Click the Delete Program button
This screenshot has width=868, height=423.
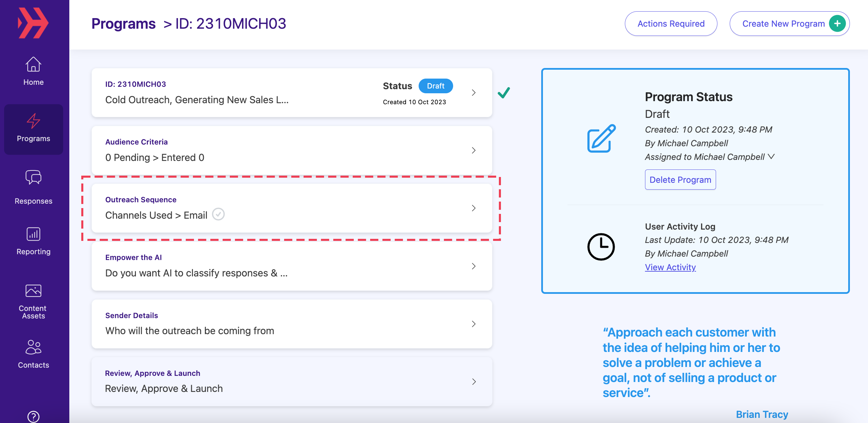click(x=680, y=179)
